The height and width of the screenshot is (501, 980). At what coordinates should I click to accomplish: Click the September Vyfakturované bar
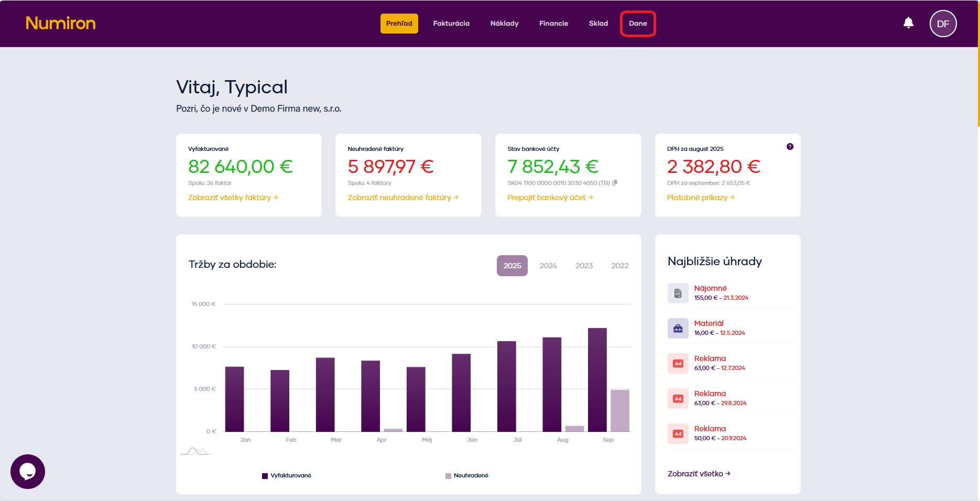597,379
